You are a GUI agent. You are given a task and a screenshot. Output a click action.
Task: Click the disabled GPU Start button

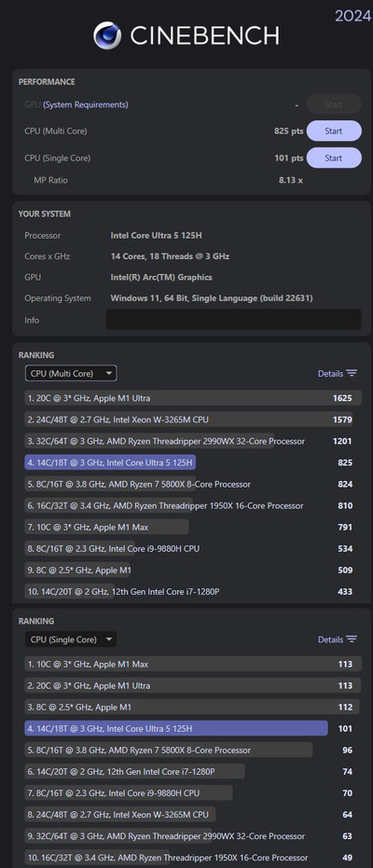(x=334, y=104)
